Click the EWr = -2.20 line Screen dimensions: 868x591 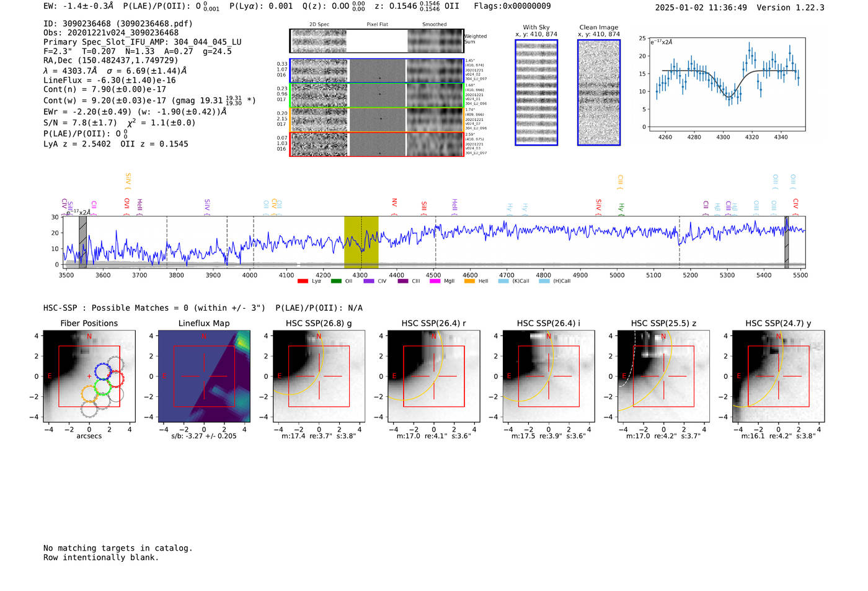[x=135, y=112]
